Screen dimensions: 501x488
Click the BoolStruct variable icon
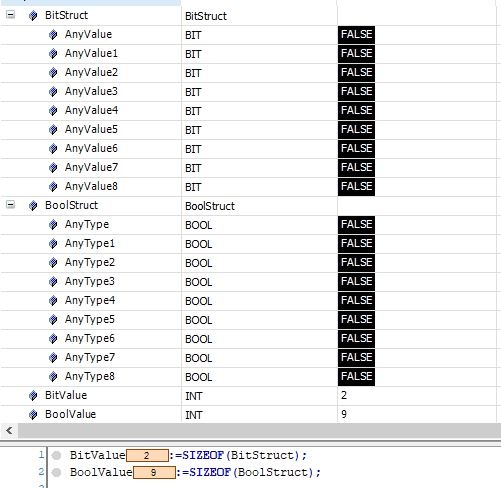point(33,205)
